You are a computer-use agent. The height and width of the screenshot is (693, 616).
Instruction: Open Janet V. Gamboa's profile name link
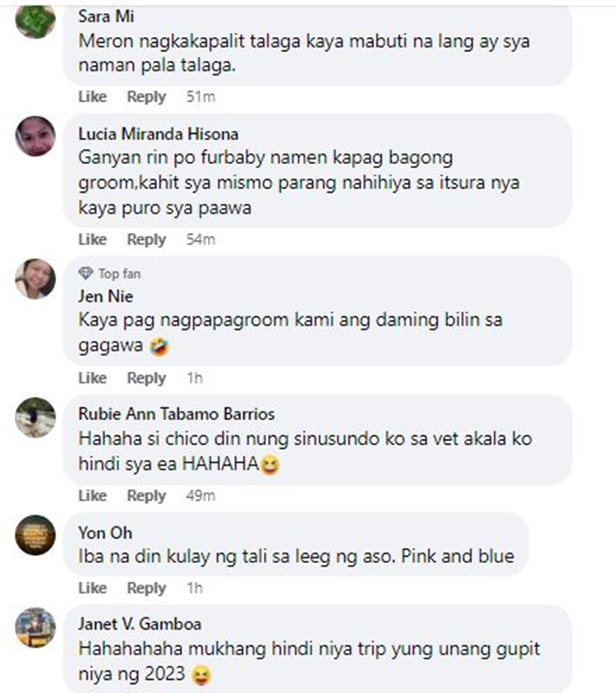click(x=140, y=623)
